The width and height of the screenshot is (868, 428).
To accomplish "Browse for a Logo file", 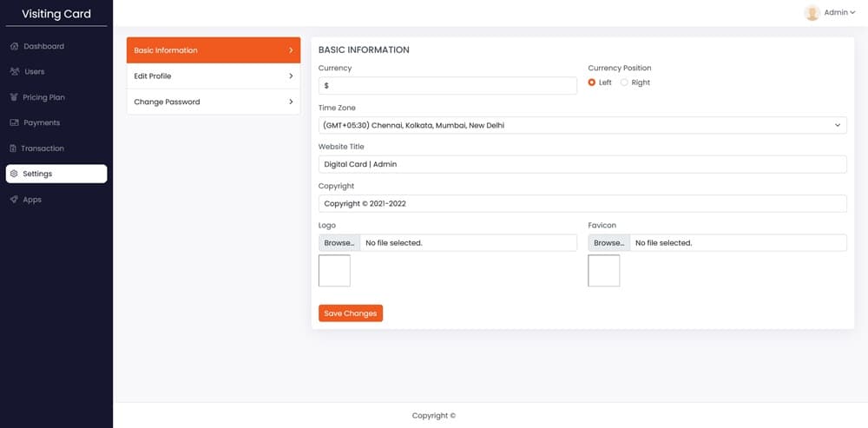I will pos(339,243).
